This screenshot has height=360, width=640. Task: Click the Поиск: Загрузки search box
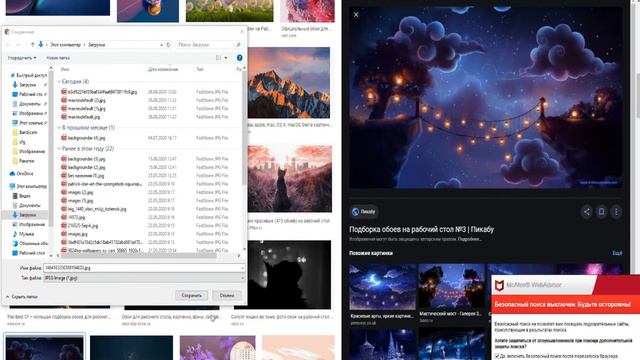click(x=209, y=44)
